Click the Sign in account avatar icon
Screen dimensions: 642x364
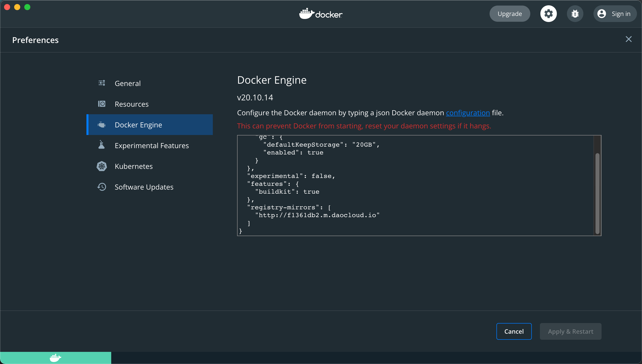pyautogui.click(x=602, y=14)
